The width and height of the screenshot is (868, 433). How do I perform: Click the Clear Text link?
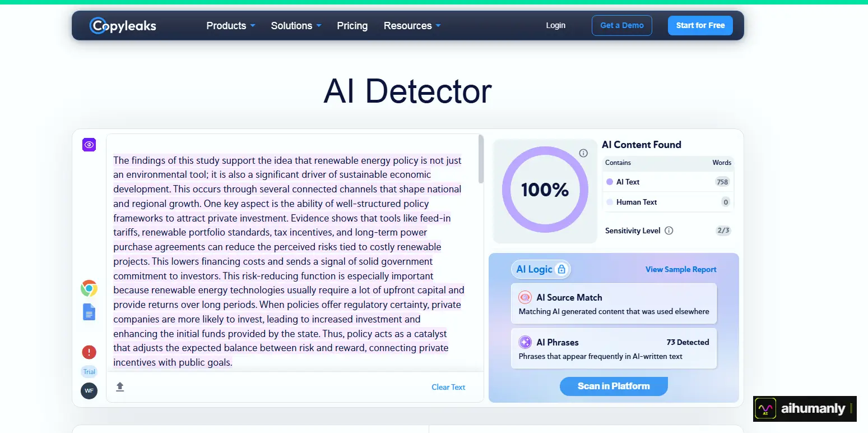[x=448, y=387]
